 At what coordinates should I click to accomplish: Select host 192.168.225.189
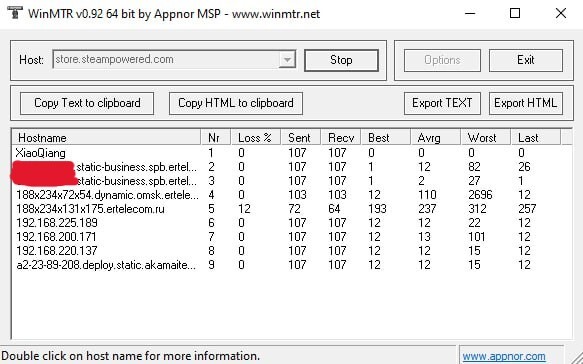[x=57, y=223]
